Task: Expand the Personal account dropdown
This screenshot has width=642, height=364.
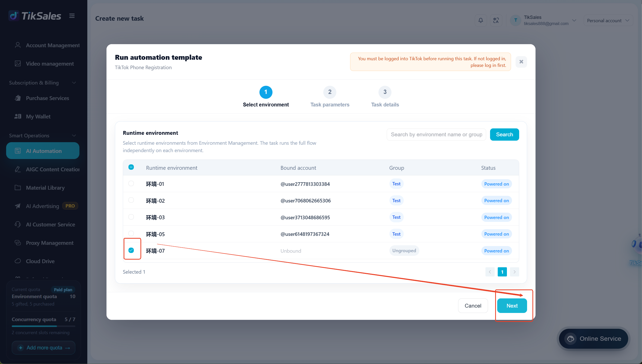Action: [x=608, y=20]
